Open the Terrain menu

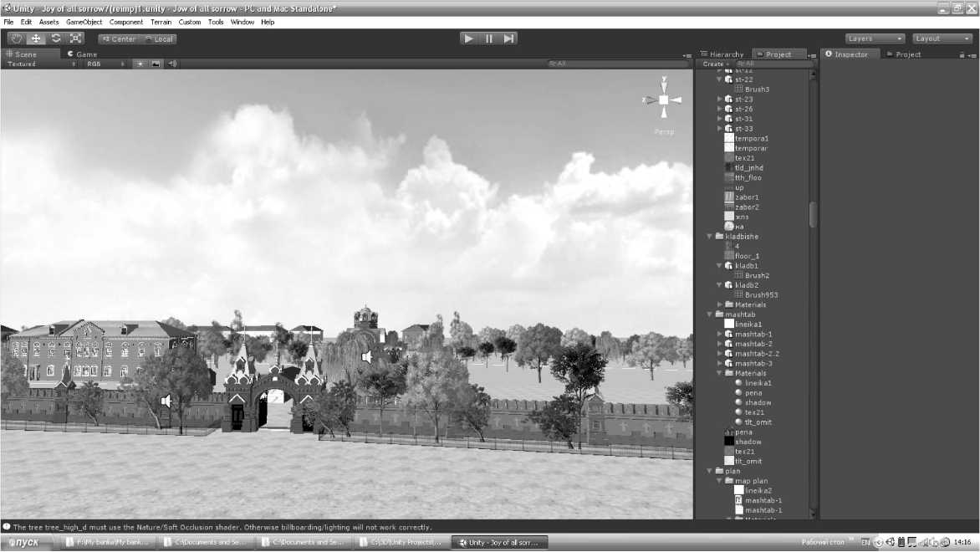tap(161, 22)
